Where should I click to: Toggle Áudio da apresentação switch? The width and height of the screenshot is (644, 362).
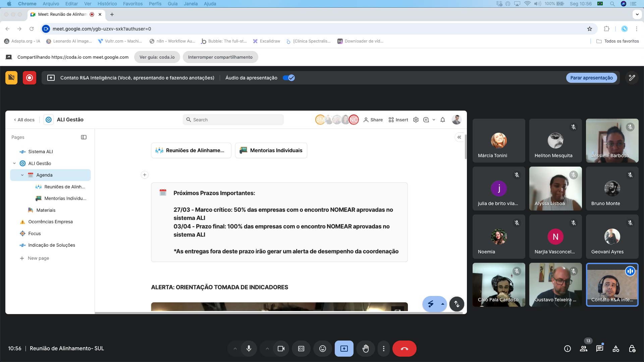click(x=288, y=78)
